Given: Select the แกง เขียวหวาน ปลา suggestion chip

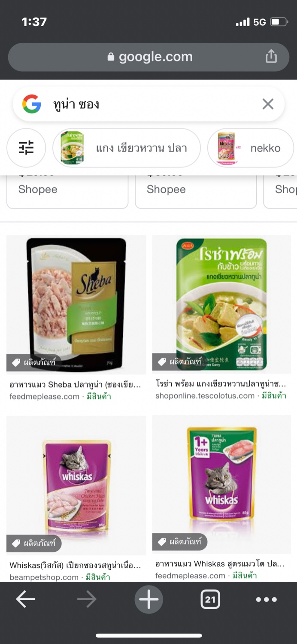Looking at the screenshot, I should point(127,148).
